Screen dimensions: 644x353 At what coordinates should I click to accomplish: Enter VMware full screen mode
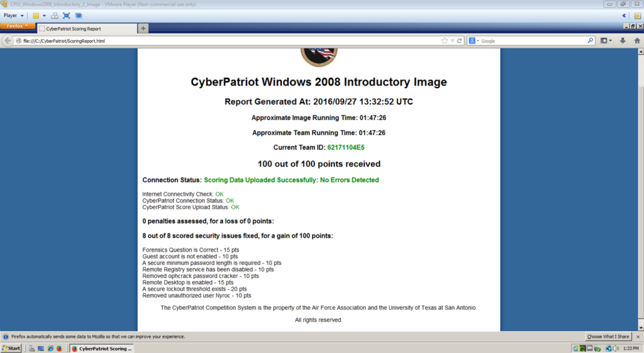coord(66,16)
